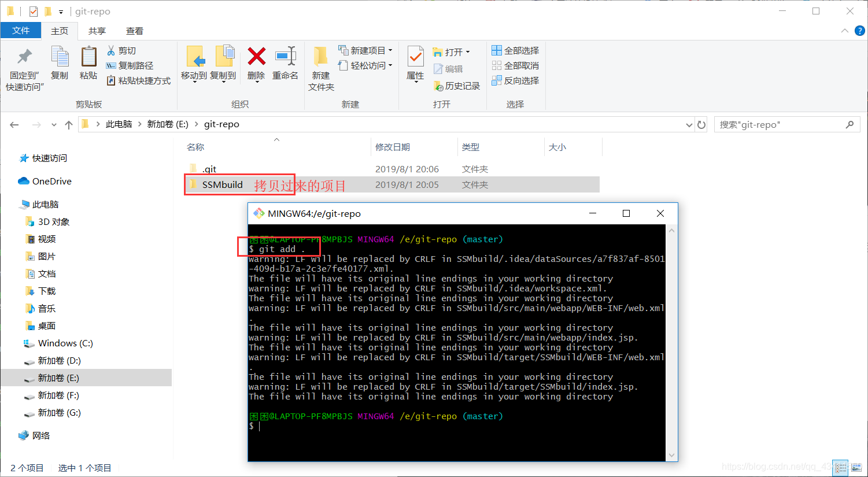Sort by Size (大小) column header
This screenshot has height=477, width=868.
(x=557, y=147)
